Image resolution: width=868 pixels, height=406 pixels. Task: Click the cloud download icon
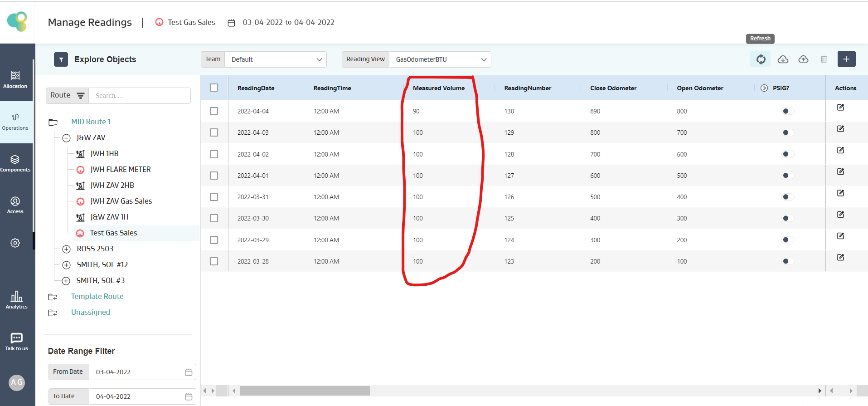point(783,59)
